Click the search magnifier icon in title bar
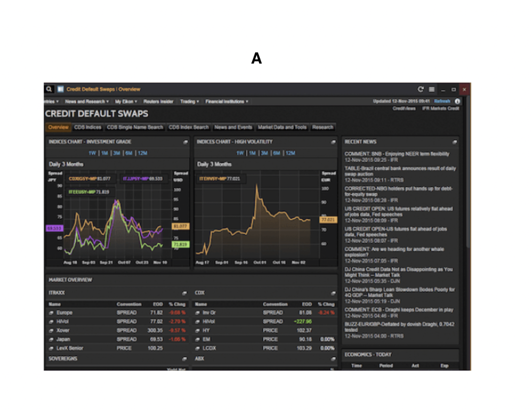Image resolution: width=532 pixels, height=413 pixels. (49, 89)
